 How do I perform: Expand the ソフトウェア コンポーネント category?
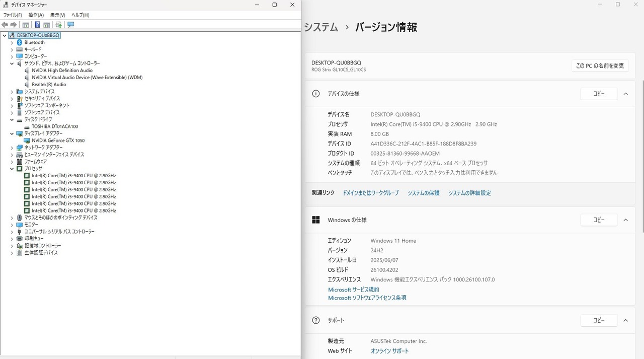12,106
